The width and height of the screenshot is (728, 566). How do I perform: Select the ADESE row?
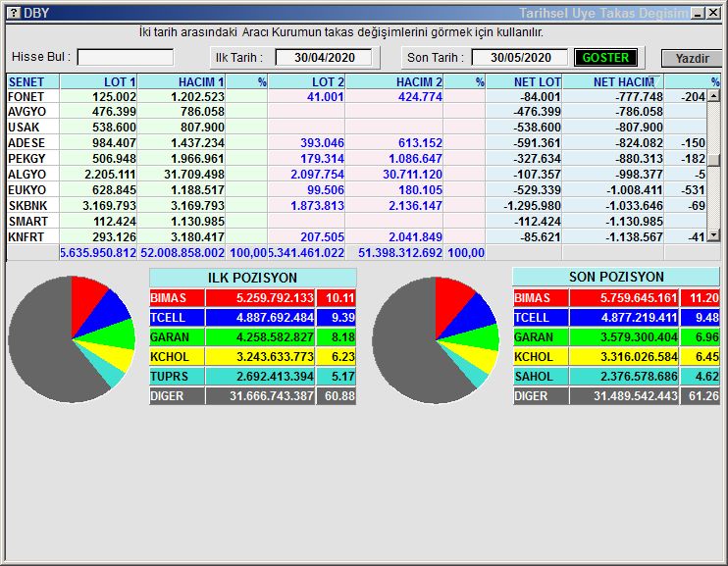point(356,142)
